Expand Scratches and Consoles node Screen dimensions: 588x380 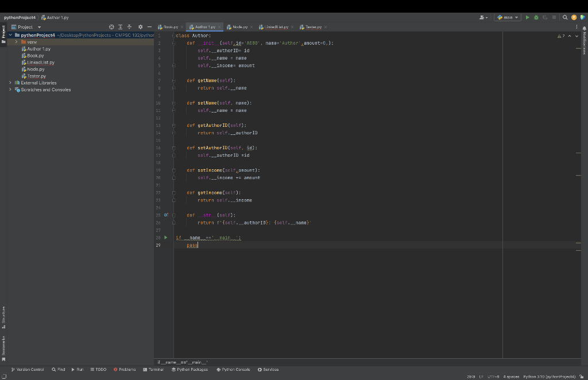(x=10, y=90)
